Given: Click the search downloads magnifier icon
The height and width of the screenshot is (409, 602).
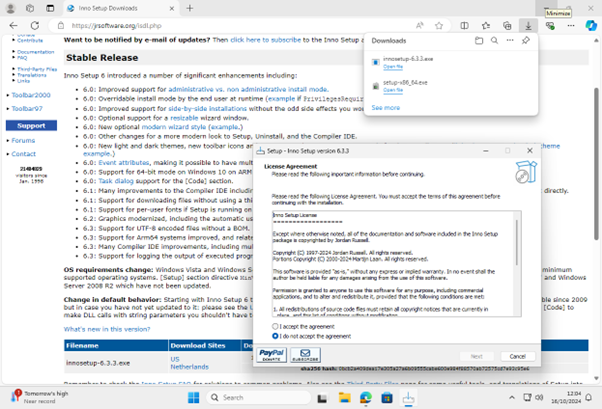Looking at the screenshot, I should click(494, 41).
